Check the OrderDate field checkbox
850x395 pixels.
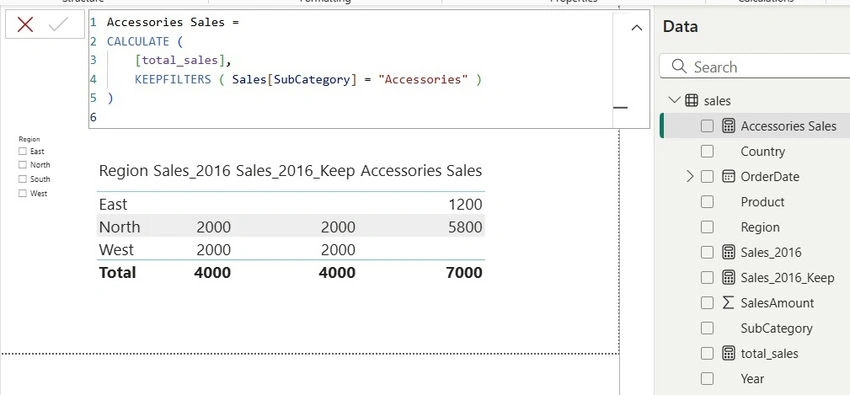click(x=707, y=177)
